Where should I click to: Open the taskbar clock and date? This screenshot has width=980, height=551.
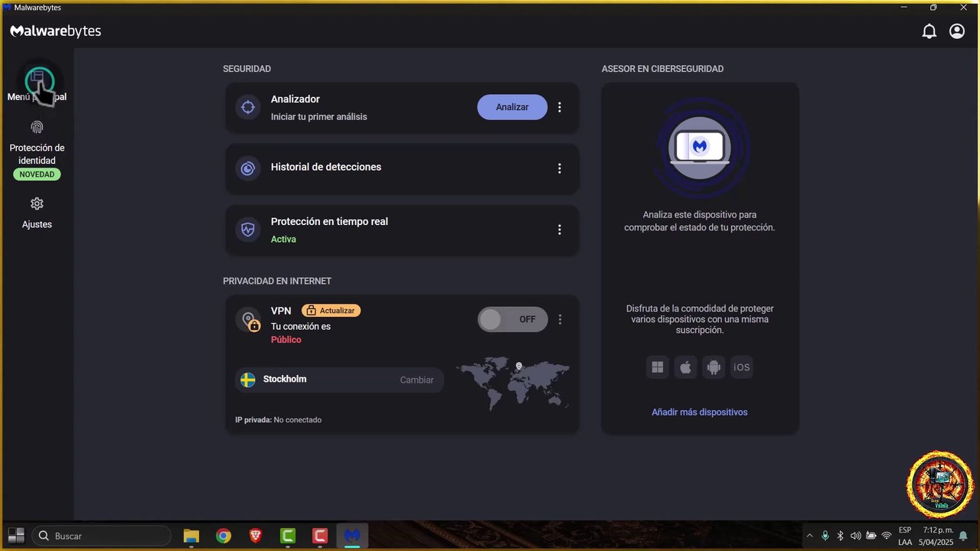click(x=938, y=536)
